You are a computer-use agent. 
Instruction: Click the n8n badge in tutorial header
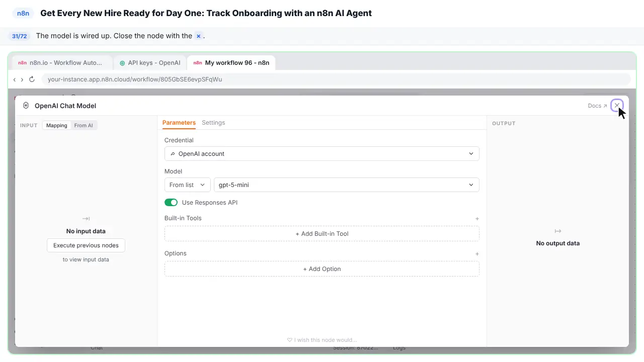(23, 13)
